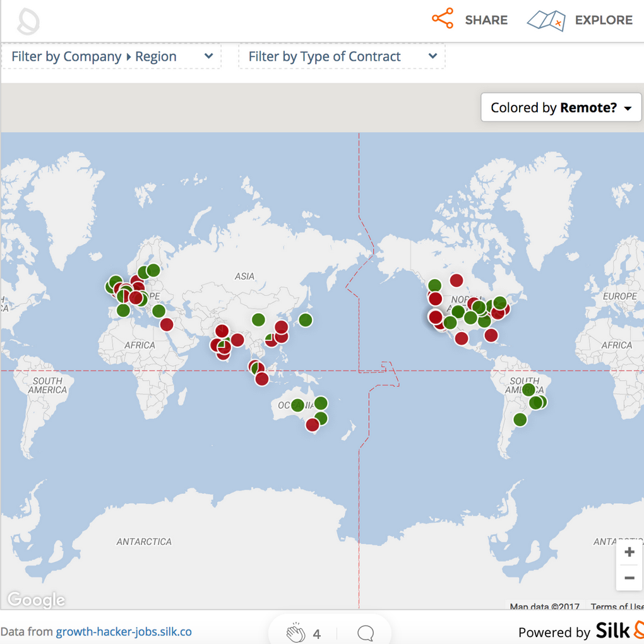Click the EXPLORE label
Screen dimensions: 644x644
pos(603,20)
